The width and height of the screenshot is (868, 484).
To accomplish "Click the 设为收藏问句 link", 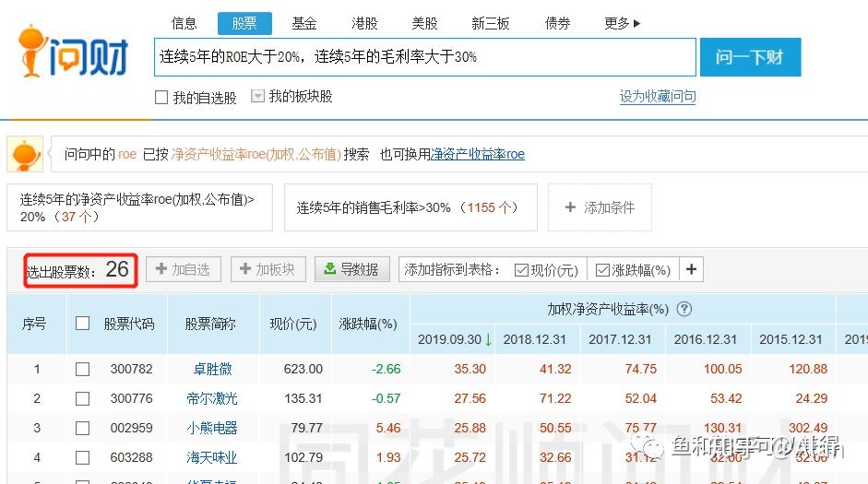I will click(658, 96).
